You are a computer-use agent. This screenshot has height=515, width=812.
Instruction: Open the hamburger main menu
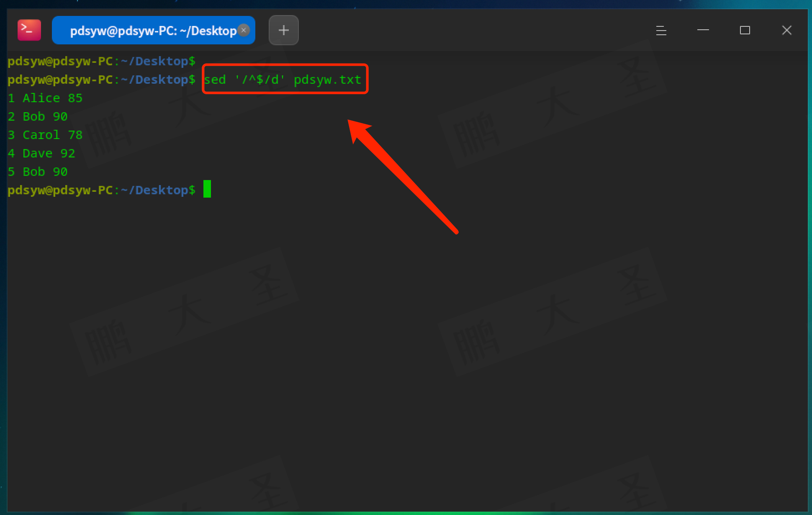pyautogui.click(x=661, y=30)
